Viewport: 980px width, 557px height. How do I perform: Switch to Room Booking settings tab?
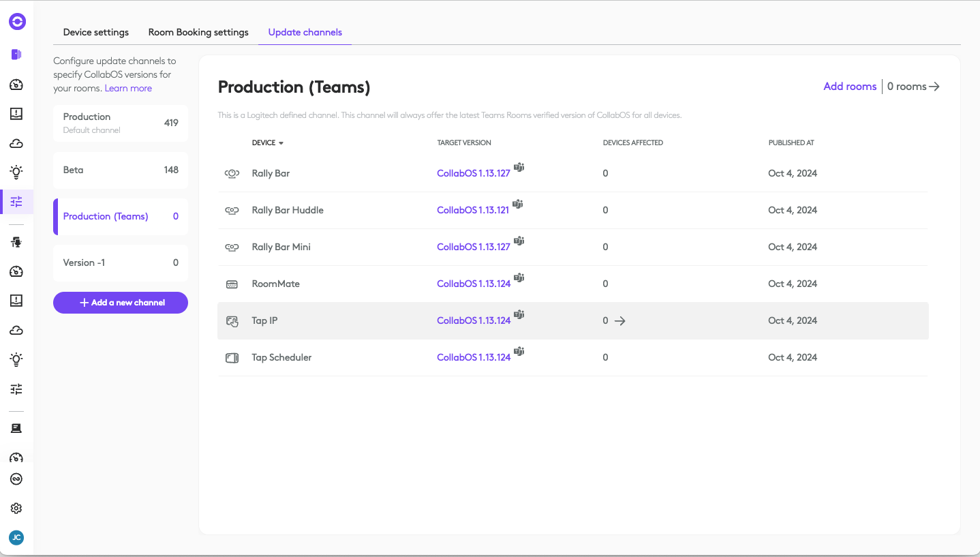coord(198,32)
